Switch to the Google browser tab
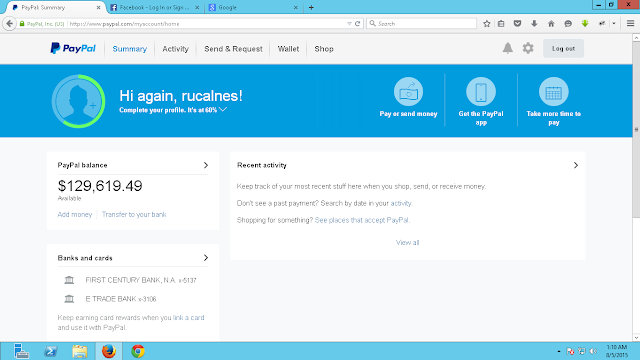Viewport: 640px width, 360px height. (x=253, y=7)
